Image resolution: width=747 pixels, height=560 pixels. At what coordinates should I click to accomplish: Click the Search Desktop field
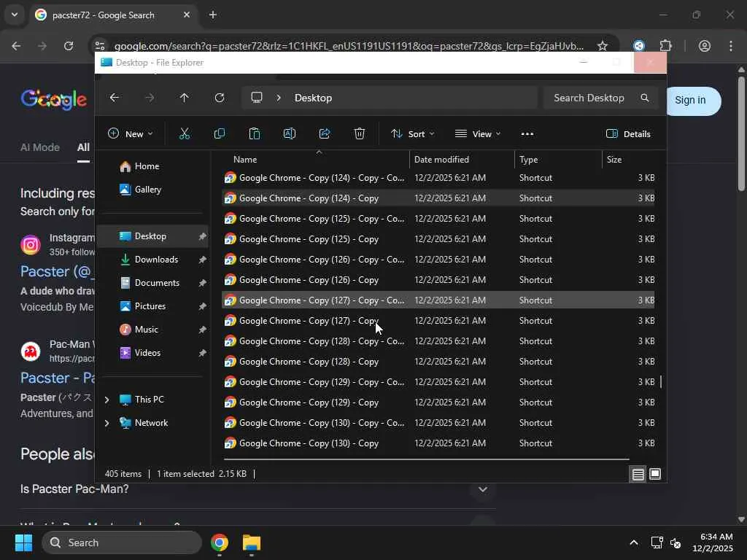click(x=600, y=98)
